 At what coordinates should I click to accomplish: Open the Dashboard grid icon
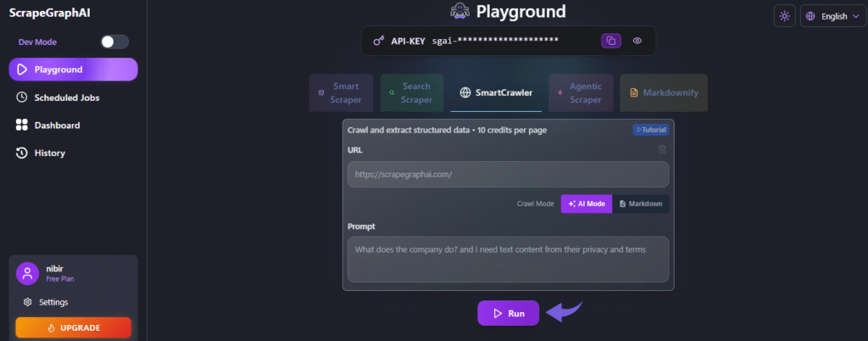tap(22, 126)
